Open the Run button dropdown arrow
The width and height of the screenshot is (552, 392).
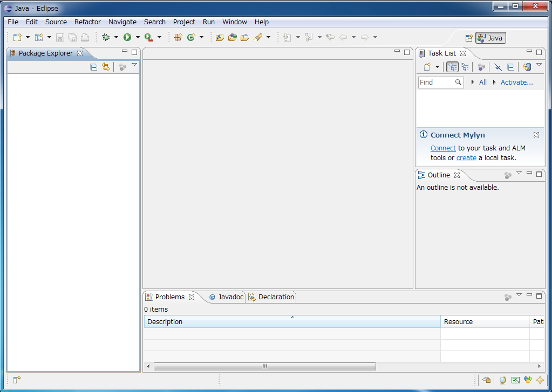(x=138, y=37)
